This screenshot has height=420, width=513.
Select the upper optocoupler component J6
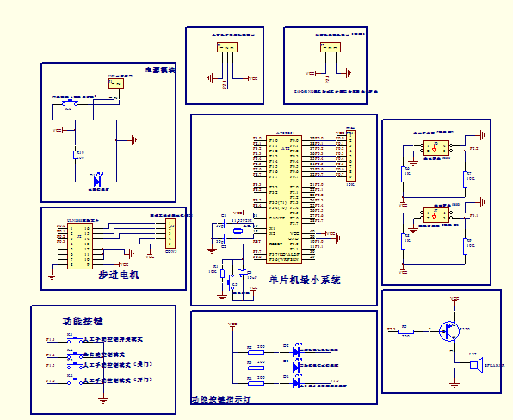point(436,148)
